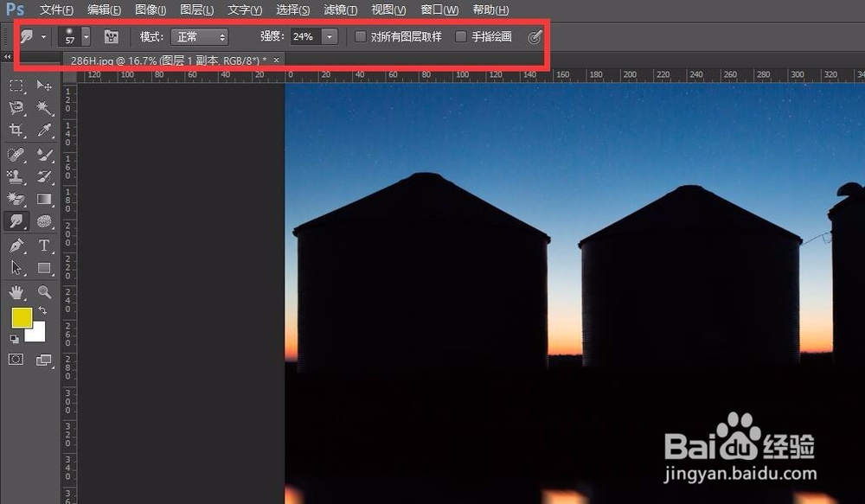865x504 pixels.
Task: Open the brush preset picker arrow
Action: pos(86,37)
